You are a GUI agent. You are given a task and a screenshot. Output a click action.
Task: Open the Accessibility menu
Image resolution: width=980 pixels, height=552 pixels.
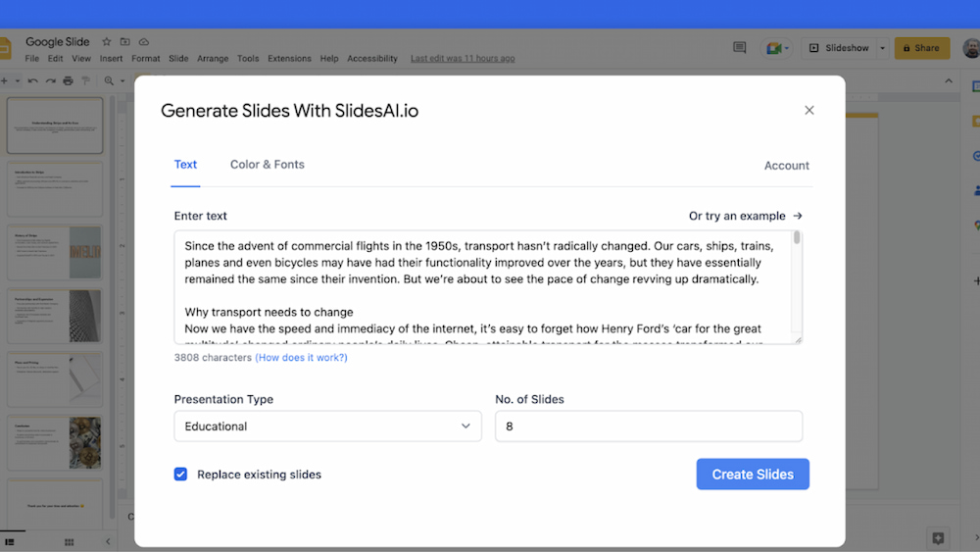371,58
